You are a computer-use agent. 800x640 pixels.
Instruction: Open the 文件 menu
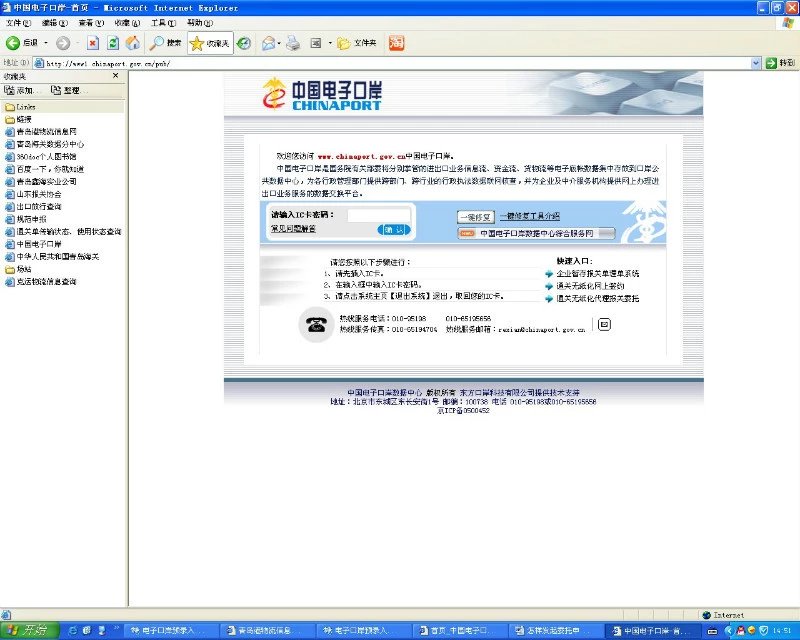(18, 23)
